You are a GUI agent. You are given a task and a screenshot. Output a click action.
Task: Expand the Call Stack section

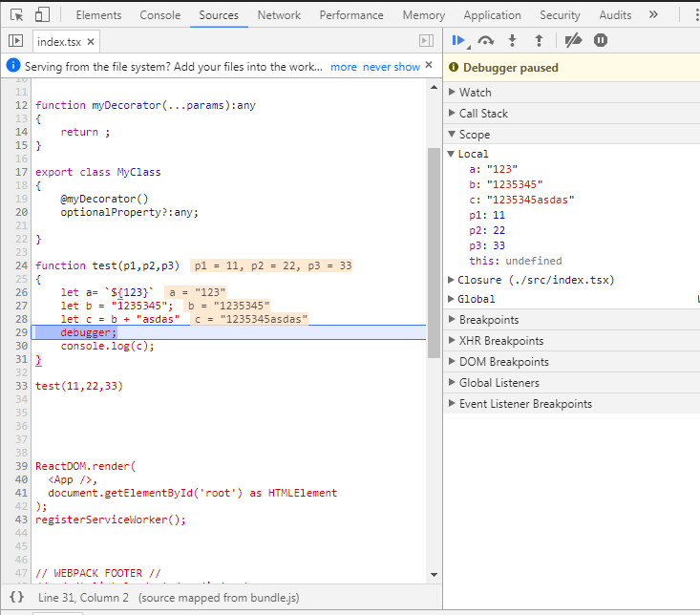pyautogui.click(x=571, y=114)
